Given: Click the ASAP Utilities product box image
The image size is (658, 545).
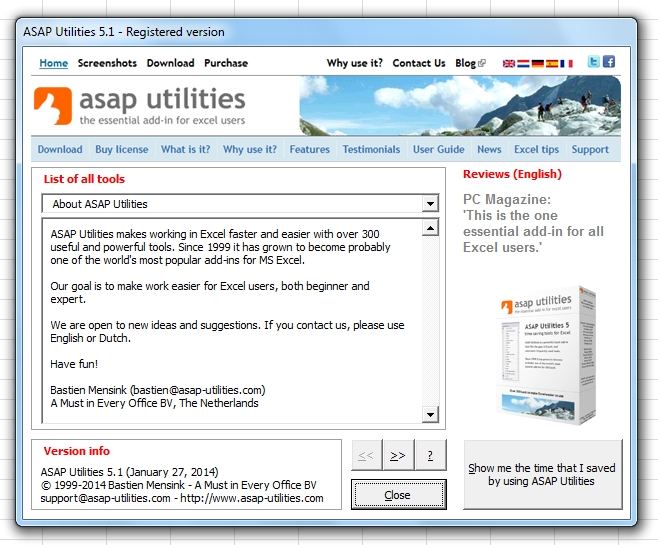Looking at the screenshot, I should coord(546,355).
